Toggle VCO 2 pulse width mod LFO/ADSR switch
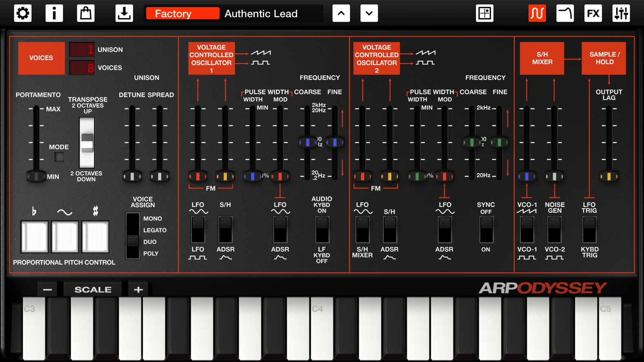 pyautogui.click(x=444, y=230)
